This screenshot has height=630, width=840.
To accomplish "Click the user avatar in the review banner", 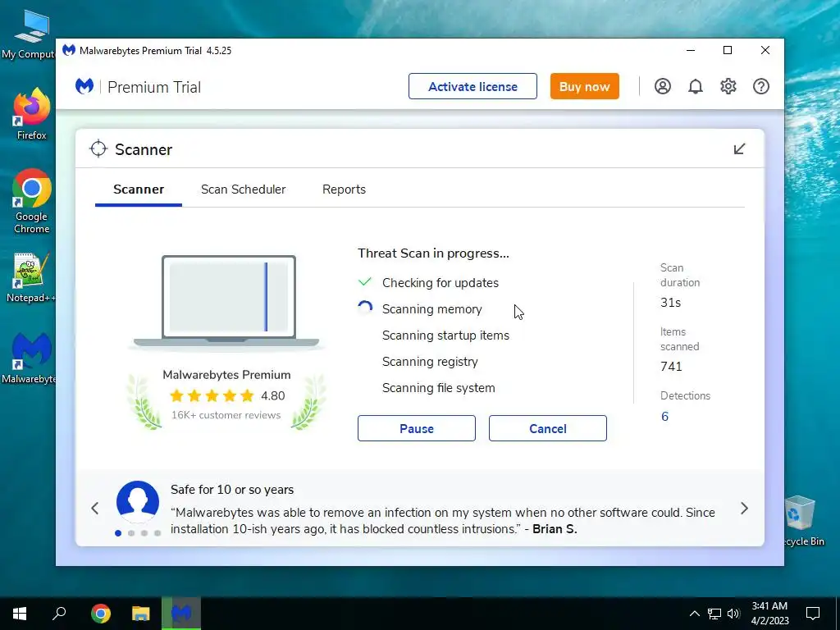I will click(x=138, y=502).
